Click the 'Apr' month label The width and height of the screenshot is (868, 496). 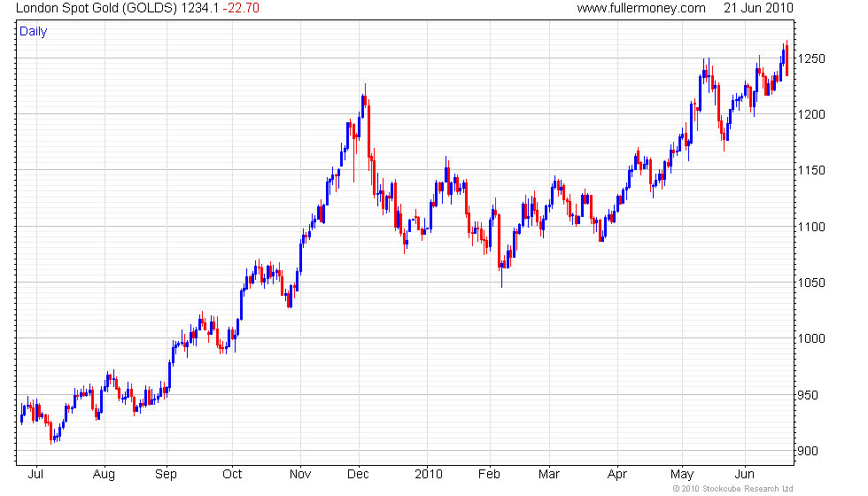pos(617,475)
